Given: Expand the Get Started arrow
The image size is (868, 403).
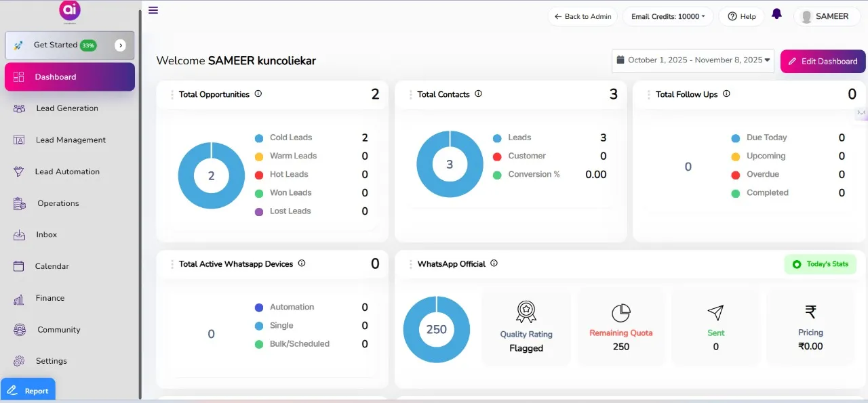Looking at the screenshot, I should click(120, 45).
